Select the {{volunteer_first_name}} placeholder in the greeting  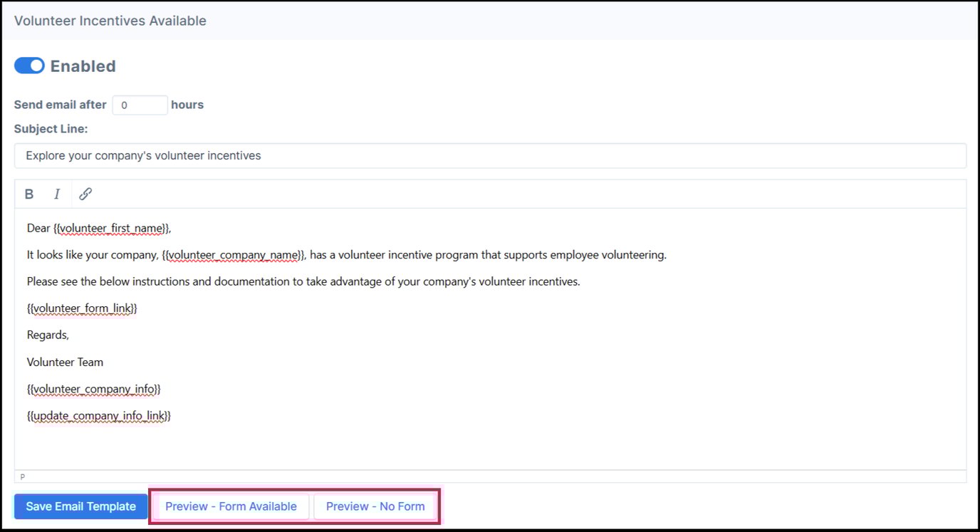click(112, 227)
